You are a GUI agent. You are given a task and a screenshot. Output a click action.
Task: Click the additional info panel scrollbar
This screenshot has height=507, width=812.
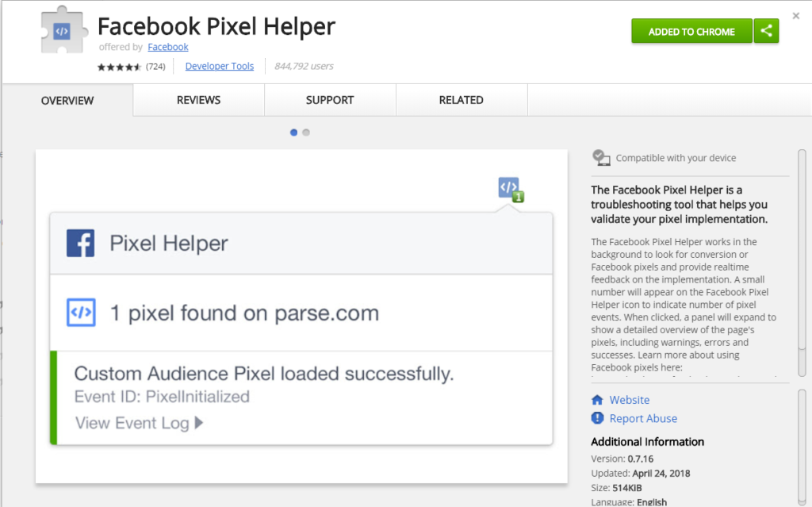pos(802,448)
